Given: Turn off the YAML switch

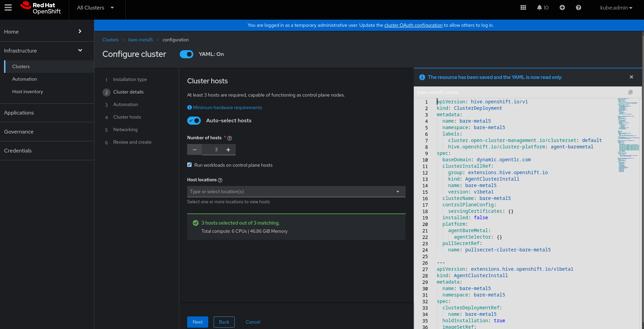Looking at the screenshot, I should pos(187,54).
